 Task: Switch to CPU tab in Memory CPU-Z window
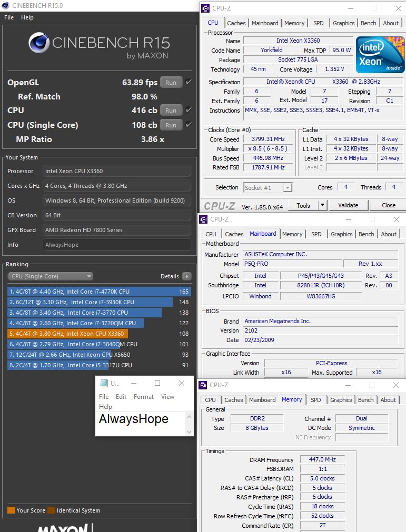(x=210, y=400)
